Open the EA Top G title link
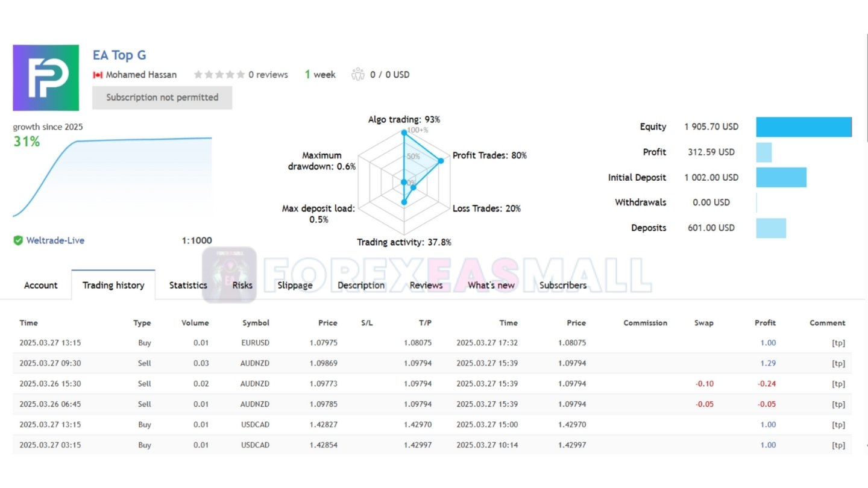 click(119, 55)
